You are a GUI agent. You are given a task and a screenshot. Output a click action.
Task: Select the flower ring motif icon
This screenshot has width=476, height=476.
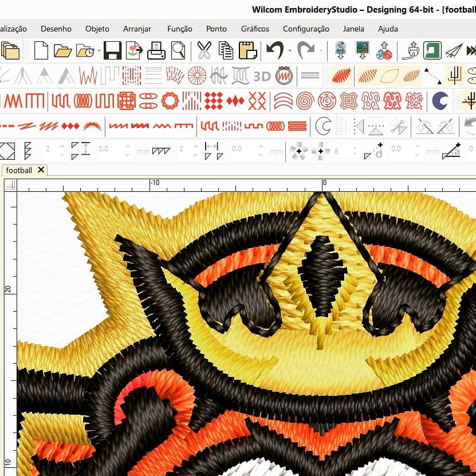(170, 101)
